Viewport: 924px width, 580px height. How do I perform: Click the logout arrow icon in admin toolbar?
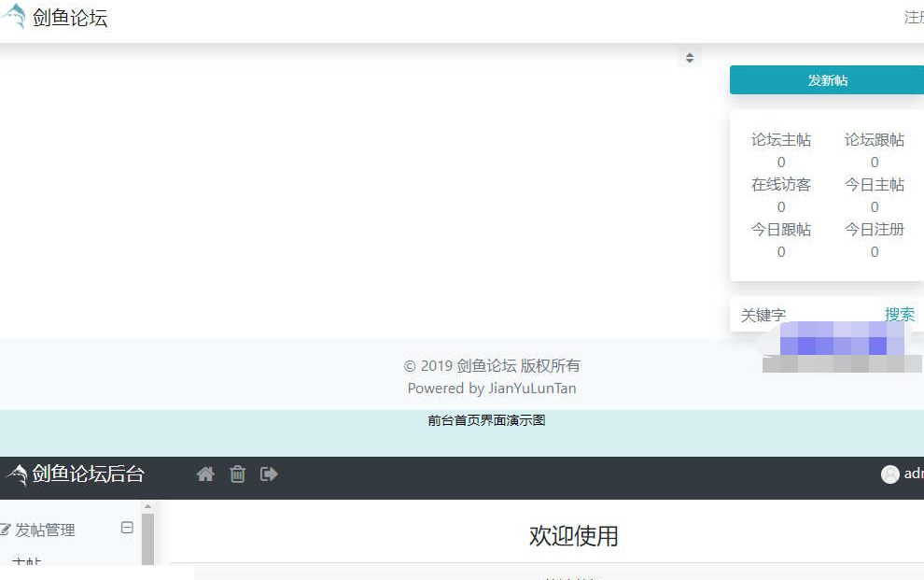click(269, 474)
